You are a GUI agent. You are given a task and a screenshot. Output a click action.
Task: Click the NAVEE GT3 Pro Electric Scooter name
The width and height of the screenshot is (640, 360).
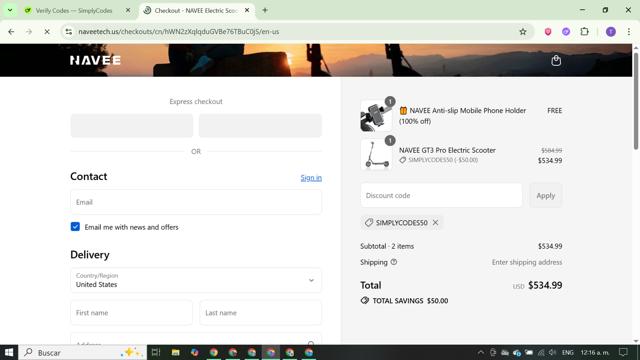[x=447, y=150]
